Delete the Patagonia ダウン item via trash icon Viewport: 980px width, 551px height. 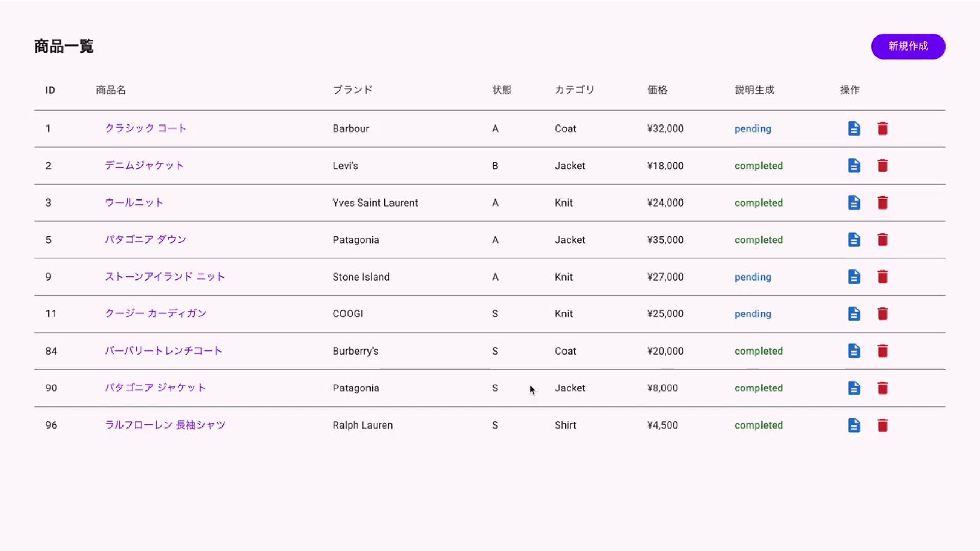tap(883, 240)
